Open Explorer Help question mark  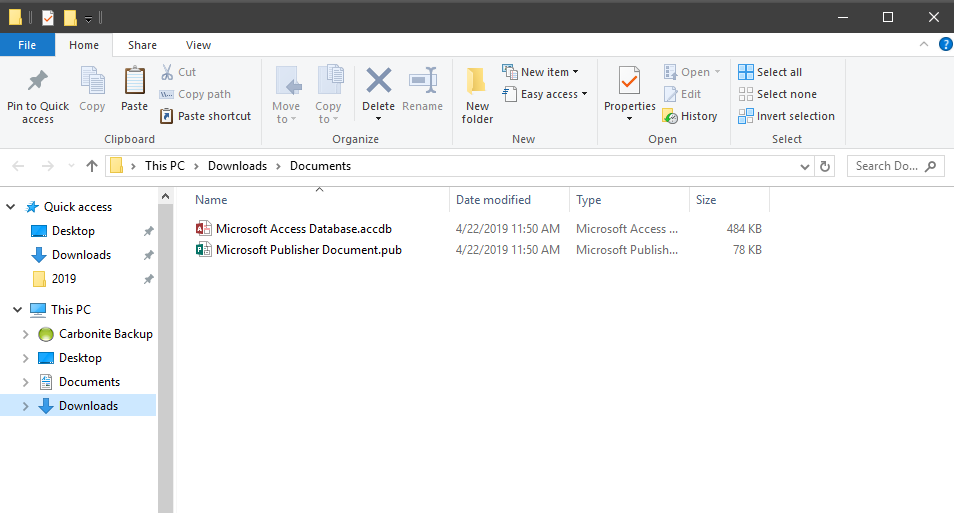(945, 44)
